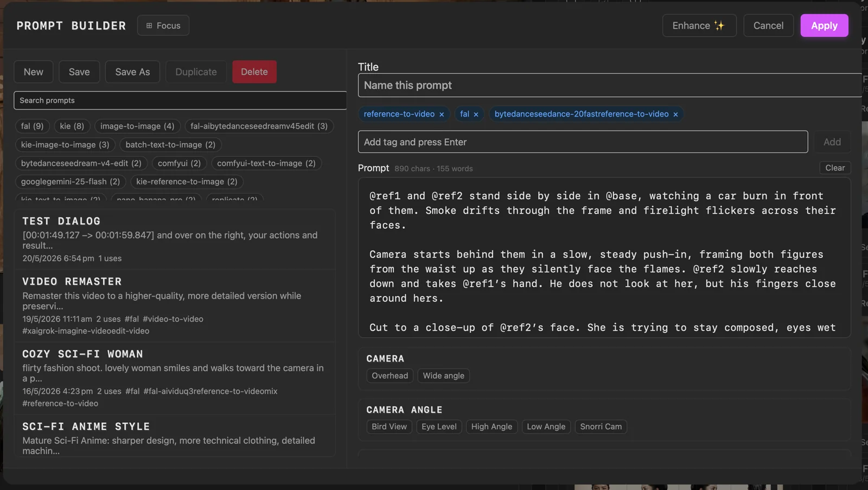Filter by comfyui (2) tag
Image resolution: width=868 pixels, height=490 pixels.
click(179, 163)
